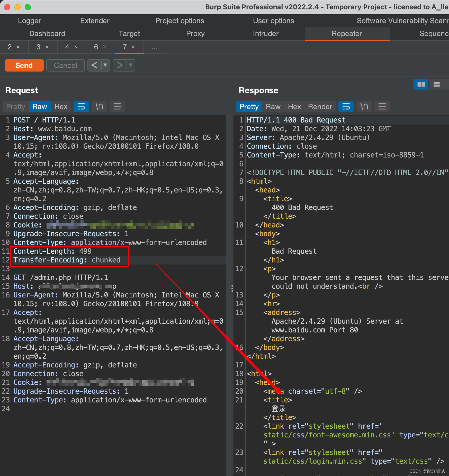This screenshot has width=449, height=476.
Task: Show non-printable characters in Request panel
Action: pos(99,107)
